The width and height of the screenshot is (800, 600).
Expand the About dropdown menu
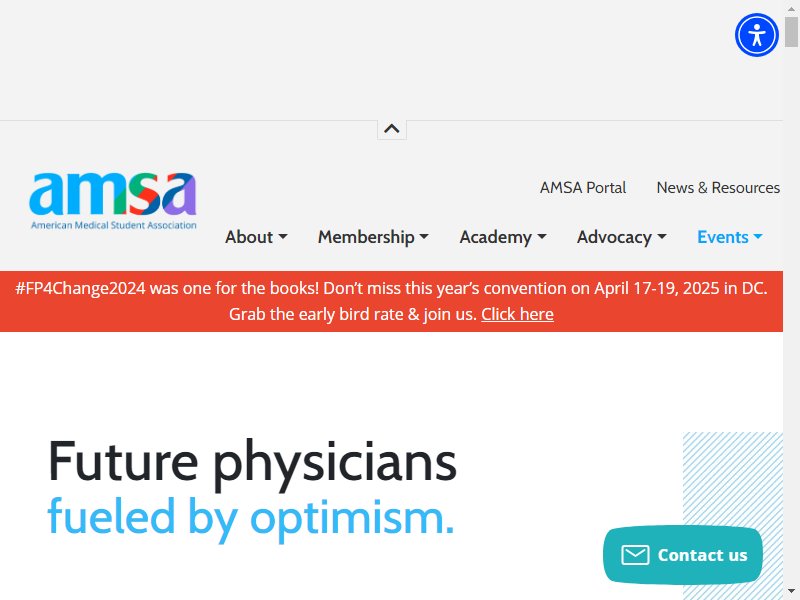pos(256,237)
